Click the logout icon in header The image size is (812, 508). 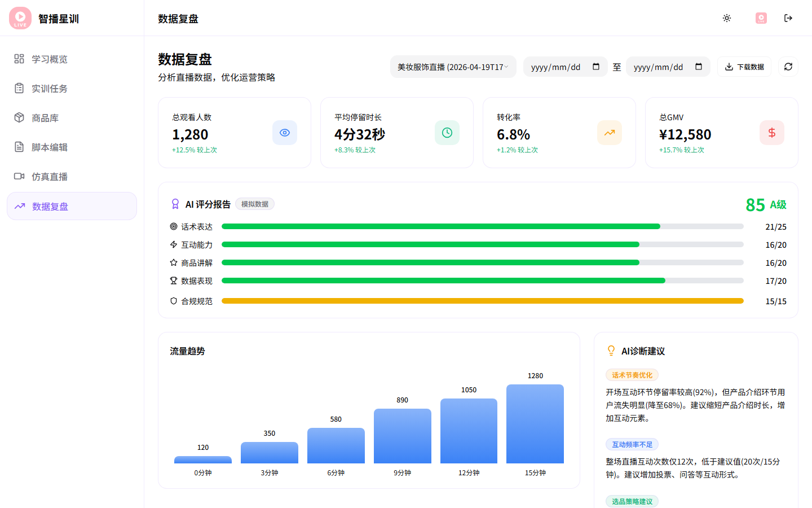788,18
